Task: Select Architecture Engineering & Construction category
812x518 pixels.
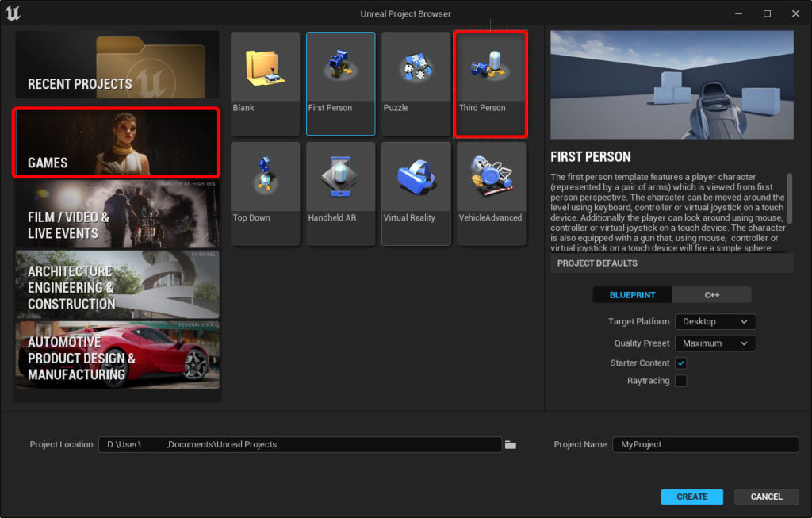Action: coord(117,284)
